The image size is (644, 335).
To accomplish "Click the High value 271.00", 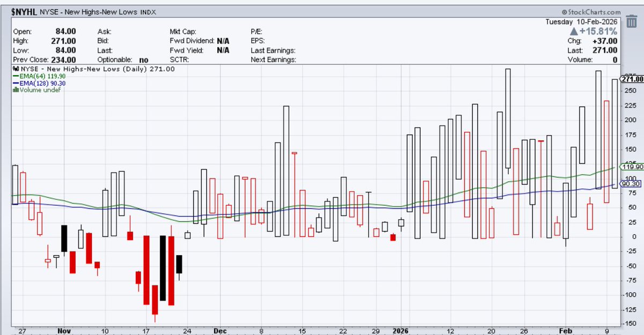I will point(64,41).
